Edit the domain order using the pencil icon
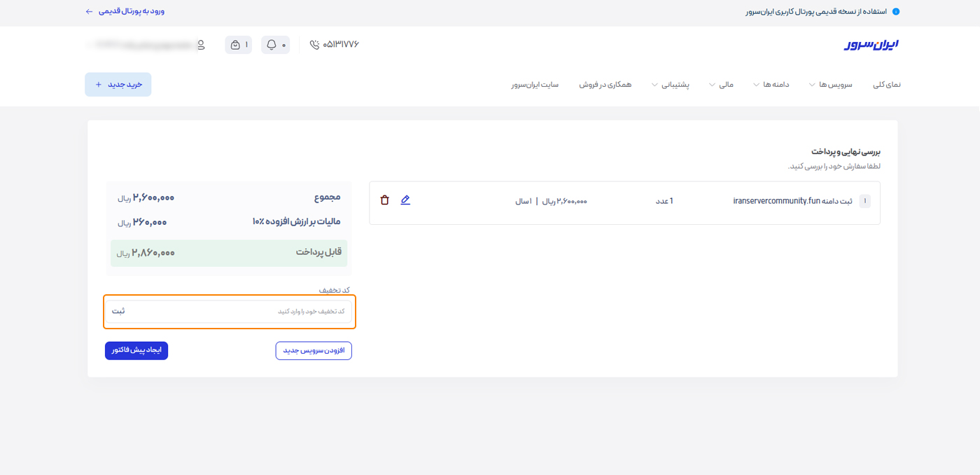This screenshot has height=475, width=980. tap(405, 200)
